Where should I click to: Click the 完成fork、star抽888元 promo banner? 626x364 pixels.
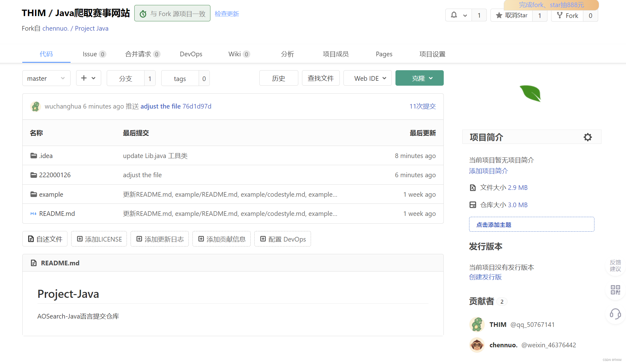551,5
